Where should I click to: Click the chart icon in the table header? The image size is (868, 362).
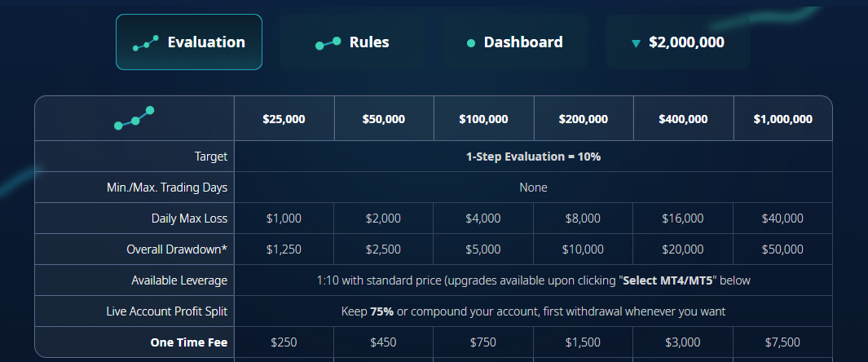(134, 118)
